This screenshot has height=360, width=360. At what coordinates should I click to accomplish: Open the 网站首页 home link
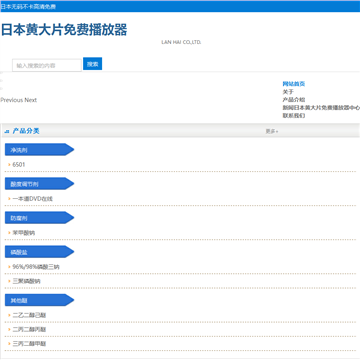(x=294, y=84)
